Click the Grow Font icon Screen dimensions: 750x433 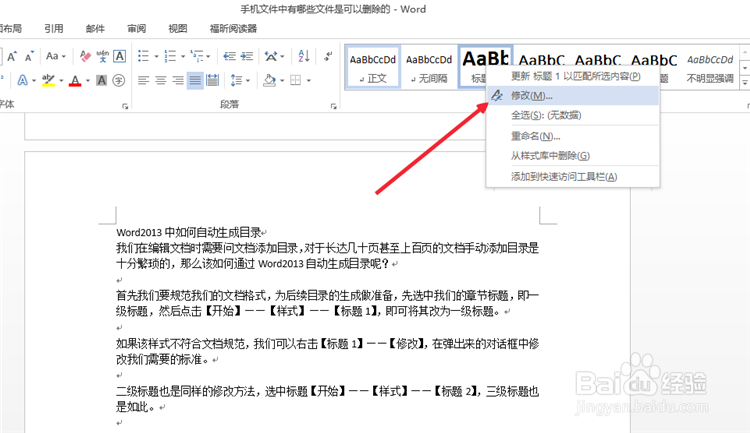pos(12,56)
